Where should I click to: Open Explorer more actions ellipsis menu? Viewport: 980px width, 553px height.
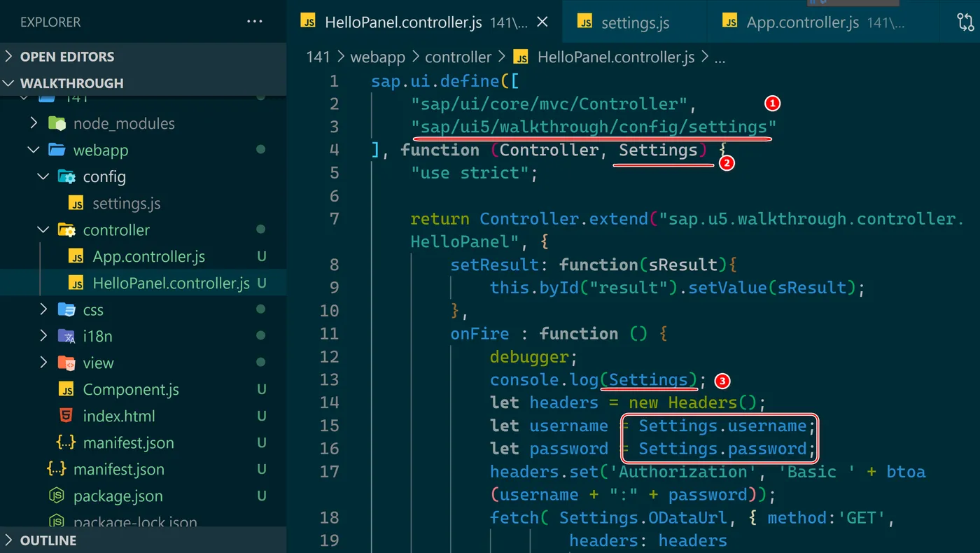coord(255,22)
